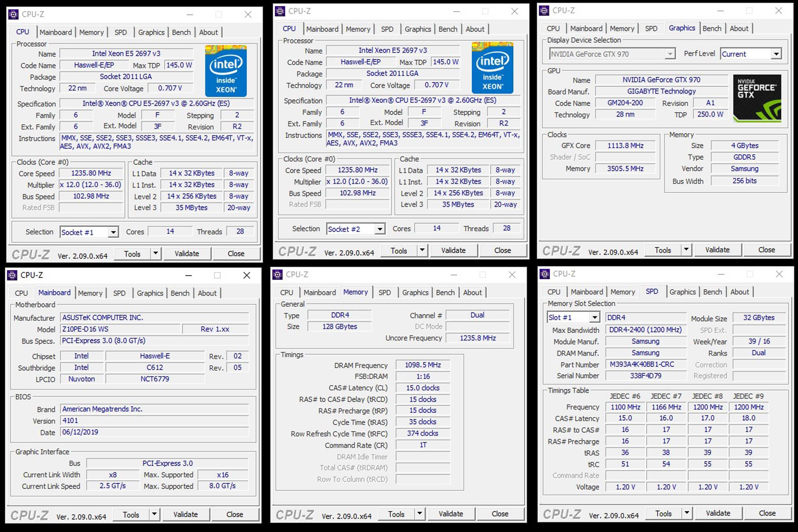Click the 1235.80 MHz core speed in Socket #1 window
This screenshot has width=798, height=532.
(x=91, y=173)
